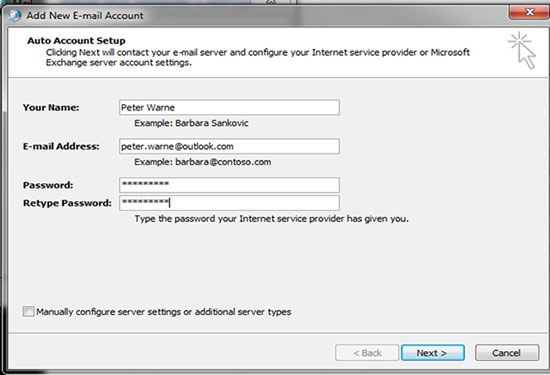Click the Next > button

pos(433,353)
